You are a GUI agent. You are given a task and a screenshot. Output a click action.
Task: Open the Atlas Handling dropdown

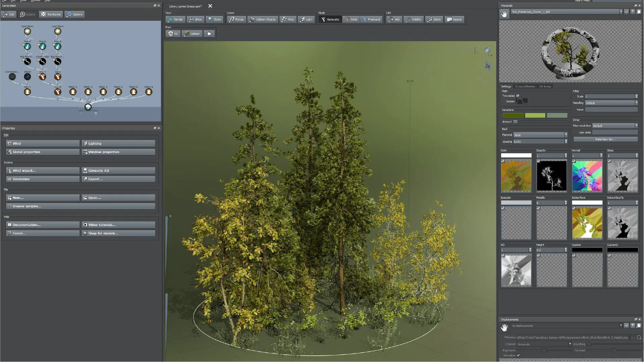pyautogui.click(x=611, y=103)
